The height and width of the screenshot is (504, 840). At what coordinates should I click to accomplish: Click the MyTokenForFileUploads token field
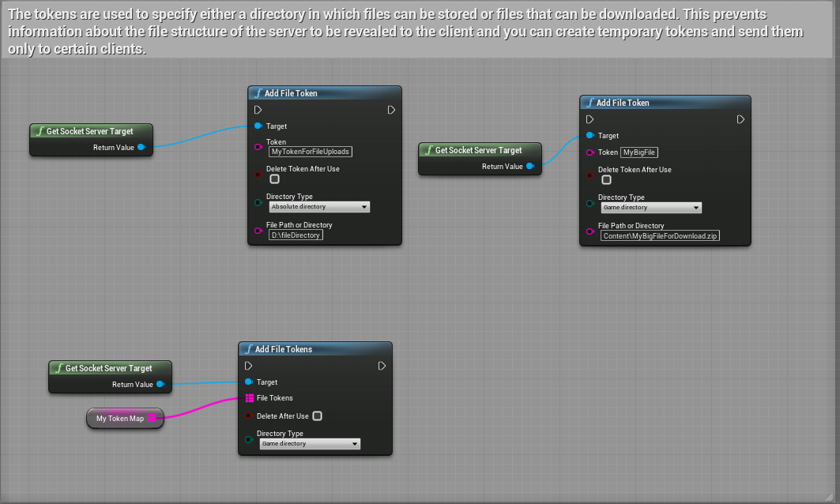(x=310, y=151)
